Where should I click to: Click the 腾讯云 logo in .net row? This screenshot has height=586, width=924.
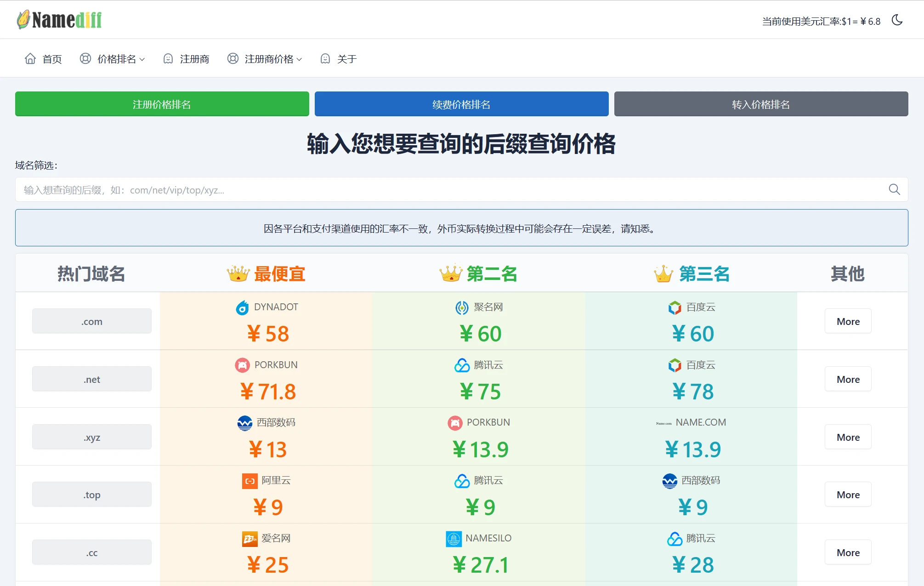(x=462, y=365)
